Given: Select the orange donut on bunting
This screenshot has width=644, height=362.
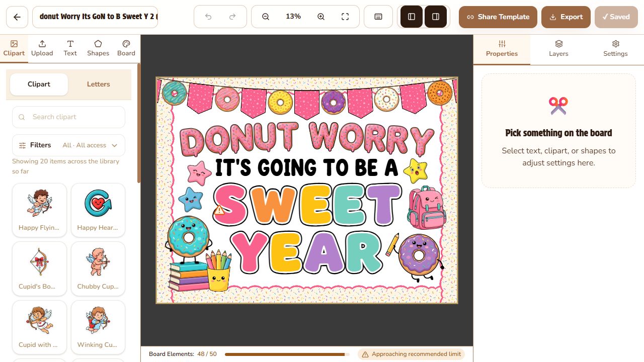Looking at the screenshot, I should coord(440,93).
